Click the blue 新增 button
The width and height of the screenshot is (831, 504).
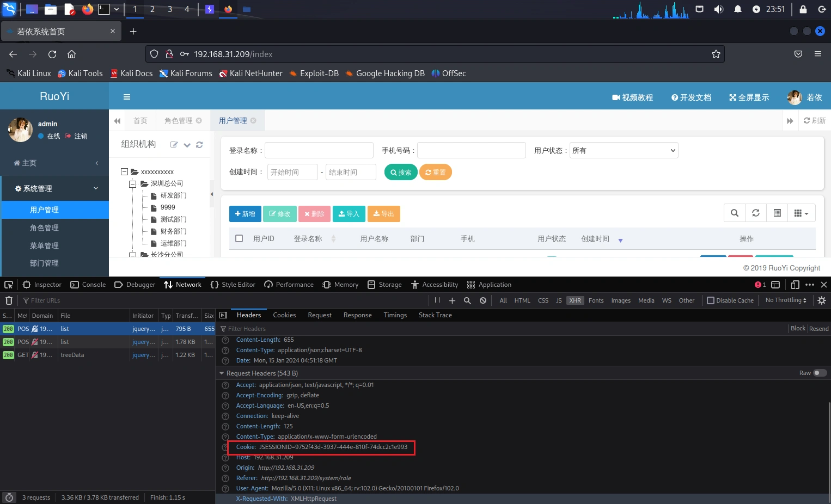(245, 214)
